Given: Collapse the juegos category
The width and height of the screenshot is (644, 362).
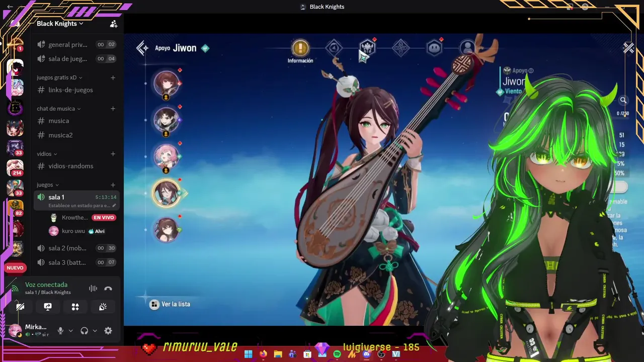Looking at the screenshot, I should click(48, 185).
